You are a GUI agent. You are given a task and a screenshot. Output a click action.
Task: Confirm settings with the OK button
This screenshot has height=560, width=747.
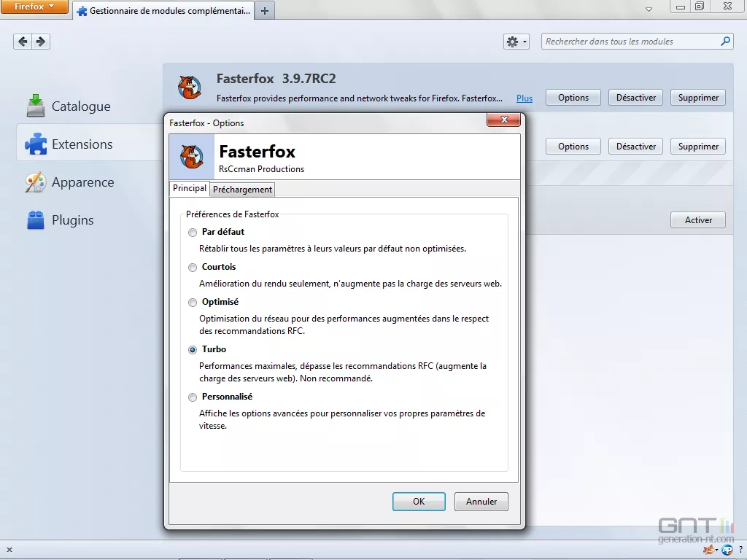coord(418,501)
